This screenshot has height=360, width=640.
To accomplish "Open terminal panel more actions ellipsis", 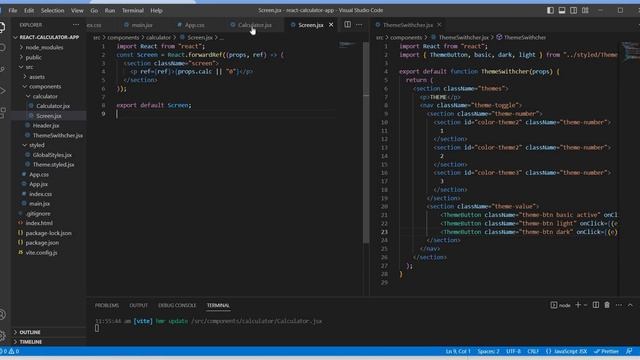I will (x=619, y=305).
